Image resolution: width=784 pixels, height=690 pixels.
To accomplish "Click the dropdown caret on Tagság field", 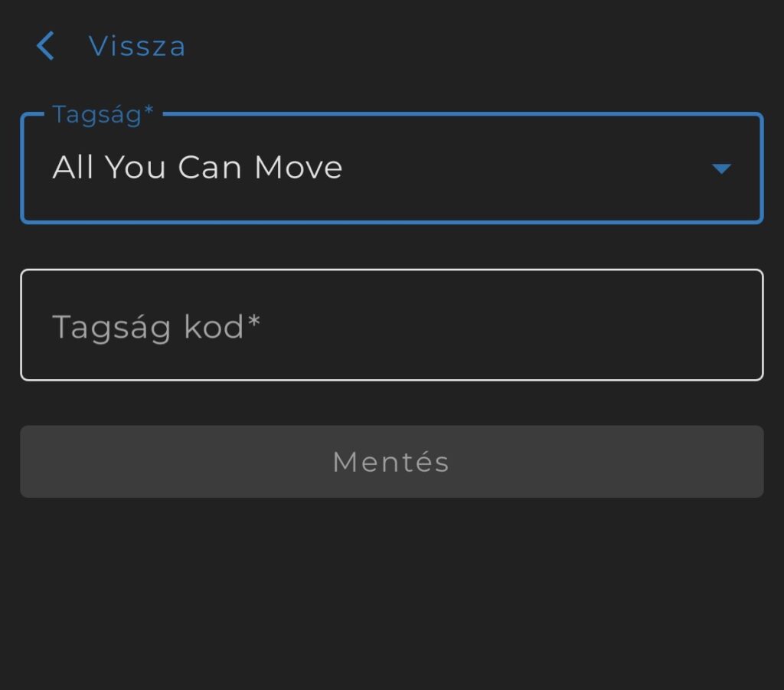I will pyautogui.click(x=720, y=168).
